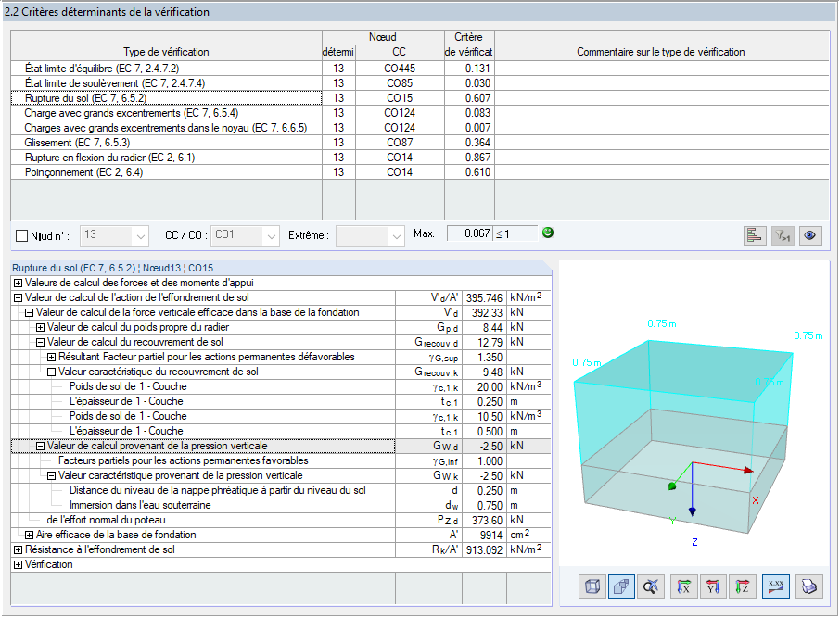Image resolution: width=840 pixels, height=618 pixels.
Task: View the model along the Y axis
Action: (x=713, y=586)
